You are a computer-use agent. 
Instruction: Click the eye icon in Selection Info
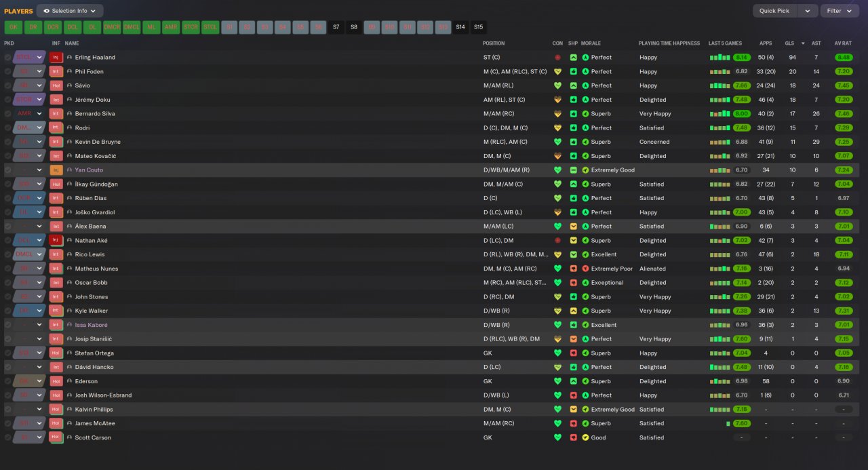[47, 11]
